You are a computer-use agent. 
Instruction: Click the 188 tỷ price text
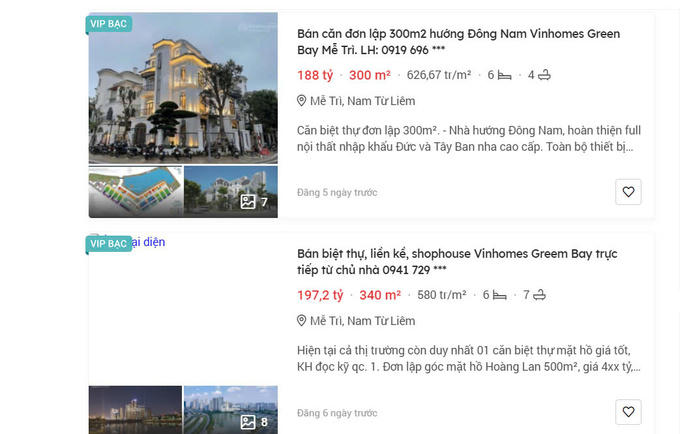click(x=315, y=75)
